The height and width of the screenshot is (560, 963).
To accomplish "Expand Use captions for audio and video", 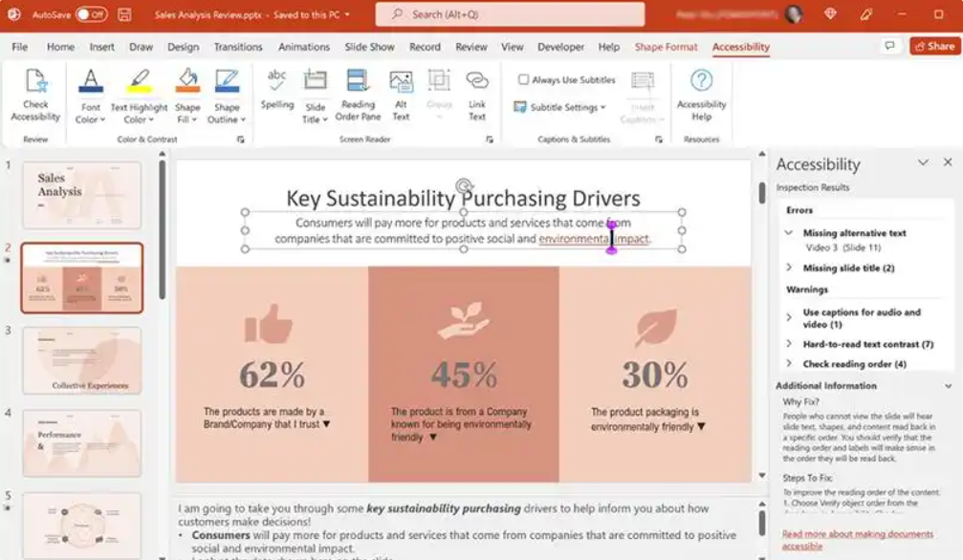I will [789, 317].
